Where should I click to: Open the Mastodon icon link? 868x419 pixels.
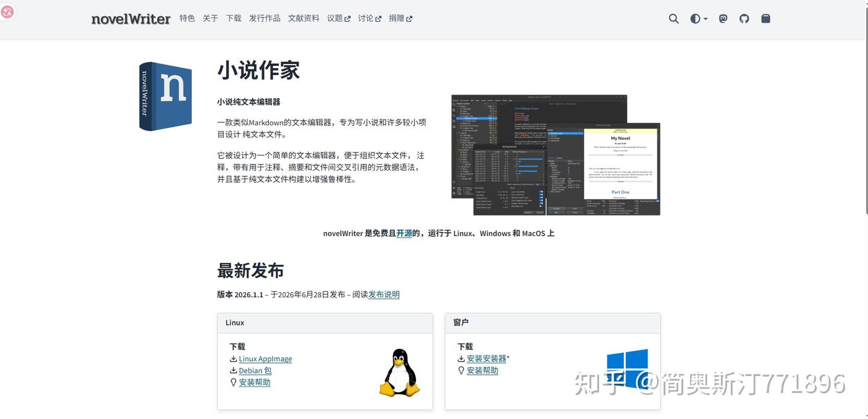pos(723,19)
